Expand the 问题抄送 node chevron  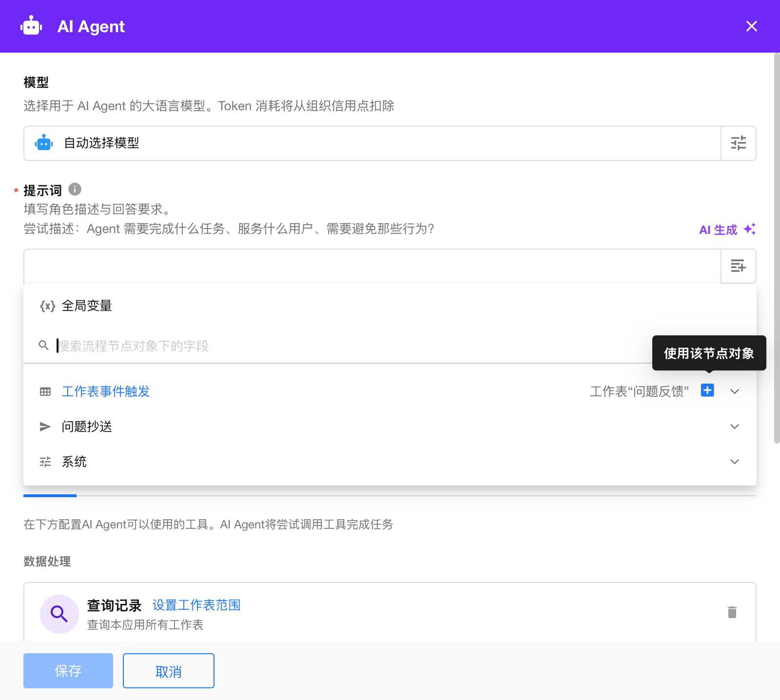pyautogui.click(x=734, y=427)
